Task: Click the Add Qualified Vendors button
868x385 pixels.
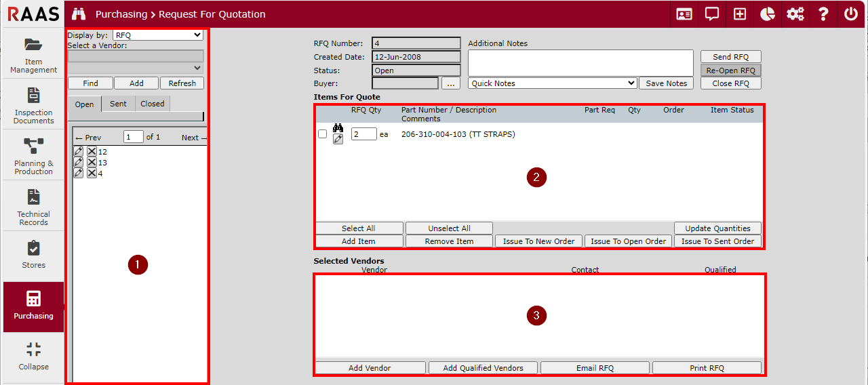Action: 483,368
